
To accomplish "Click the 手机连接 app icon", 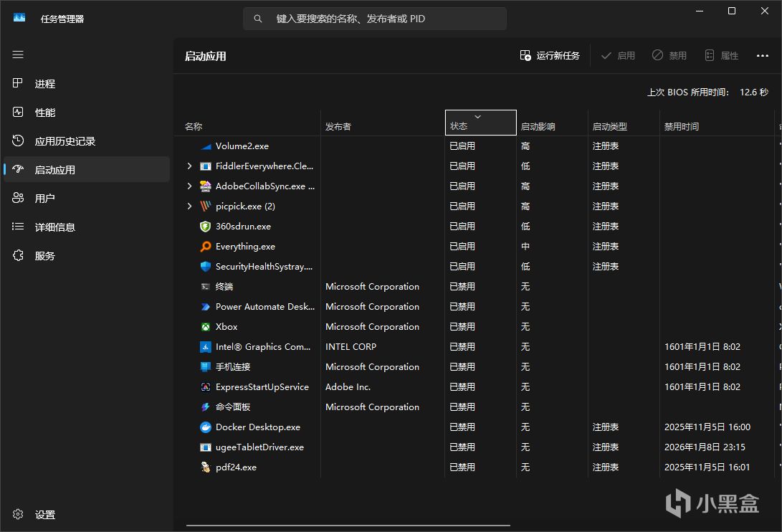I will (206, 367).
